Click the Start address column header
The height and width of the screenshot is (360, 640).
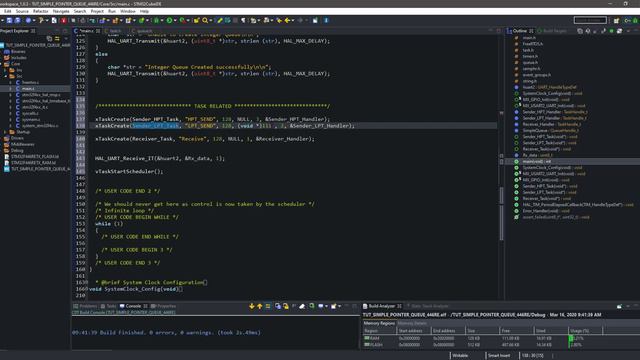(x=414, y=331)
